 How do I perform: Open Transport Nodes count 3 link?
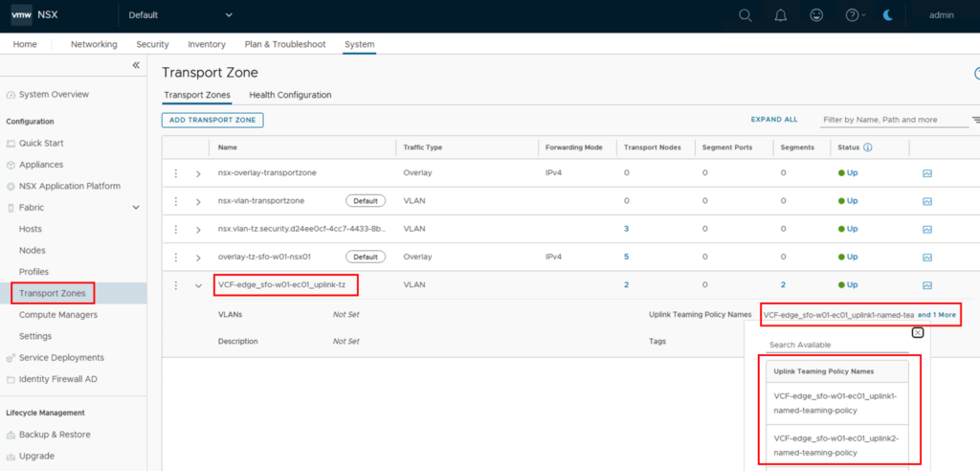point(626,229)
